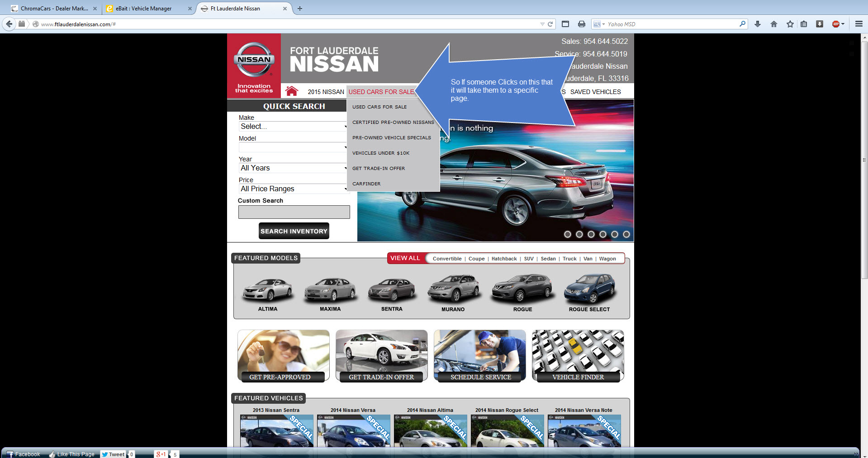
Task: Select the first slideshow dot
Action: 568,234
